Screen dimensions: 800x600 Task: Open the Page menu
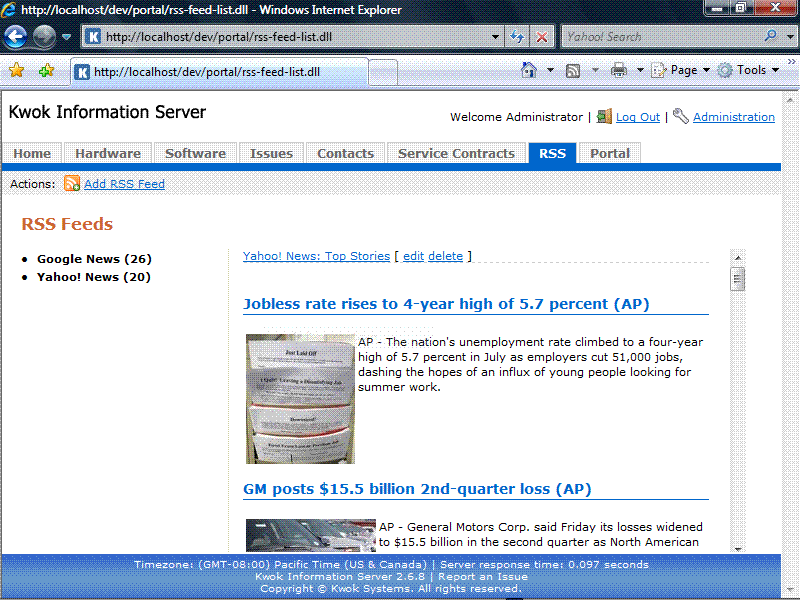681,70
